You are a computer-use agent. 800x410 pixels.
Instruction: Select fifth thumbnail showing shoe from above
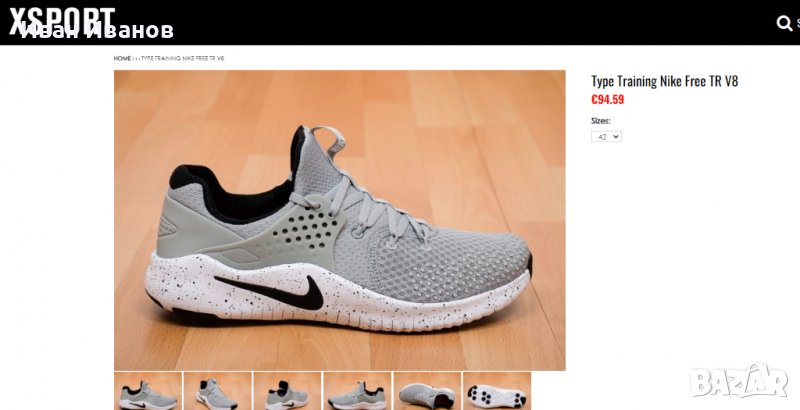(427, 391)
